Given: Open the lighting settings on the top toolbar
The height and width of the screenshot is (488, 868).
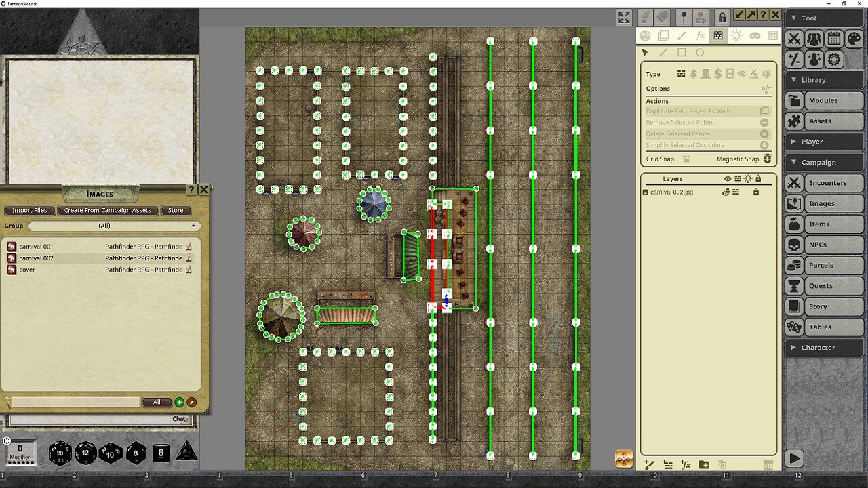Looking at the screenshot, I should [x=736, y=35].
